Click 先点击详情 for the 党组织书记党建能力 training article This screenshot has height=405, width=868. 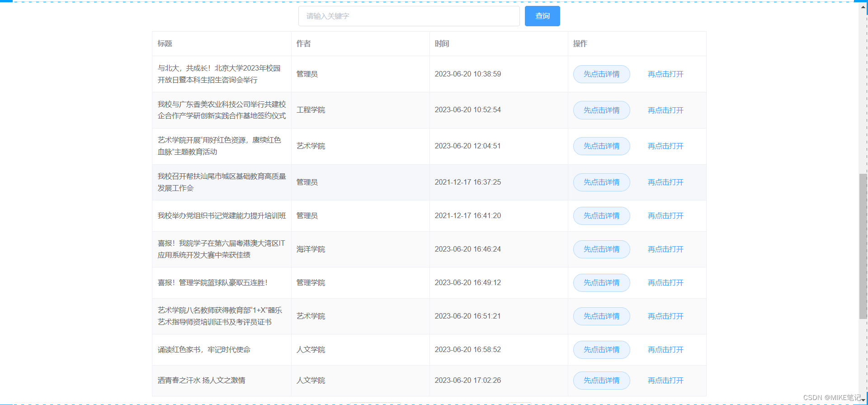601,215
